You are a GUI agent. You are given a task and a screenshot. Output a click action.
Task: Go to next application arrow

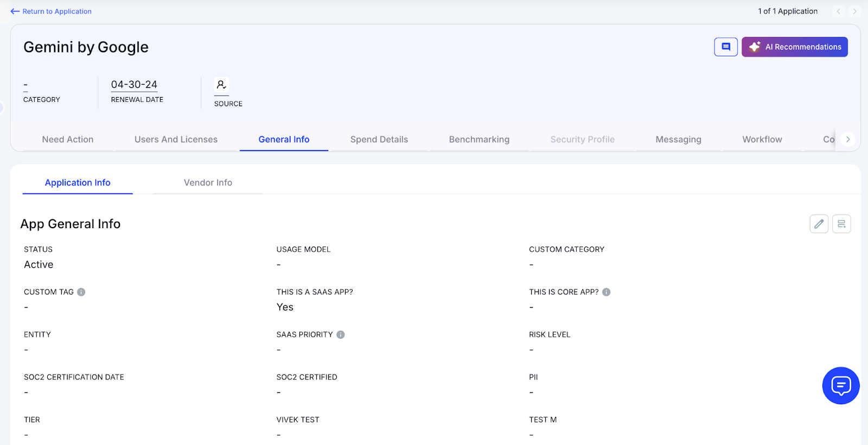(x=854, y=11)
